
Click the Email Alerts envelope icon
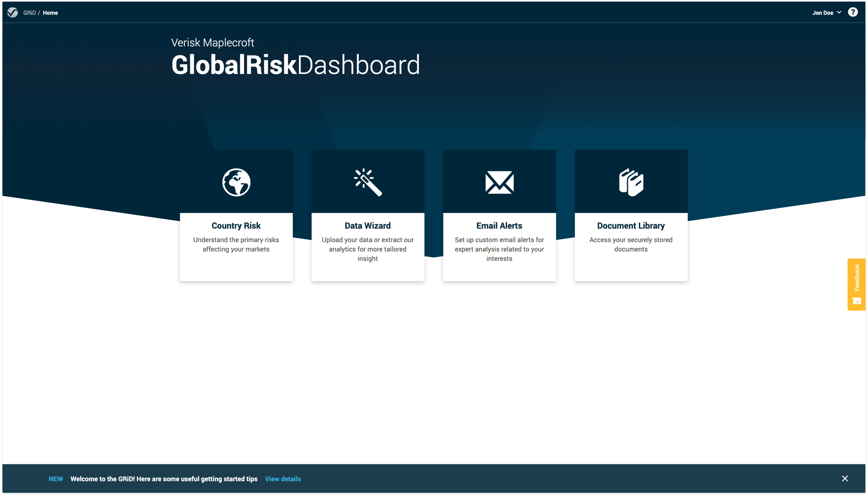pos(499,182)
